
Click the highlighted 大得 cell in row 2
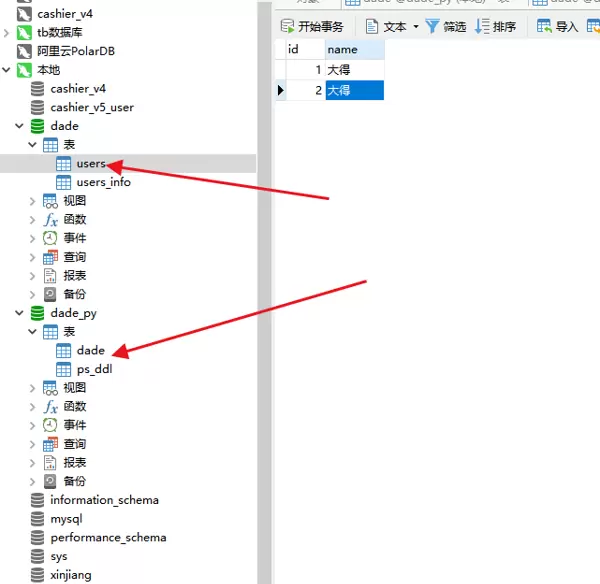[x=354, y=90]
